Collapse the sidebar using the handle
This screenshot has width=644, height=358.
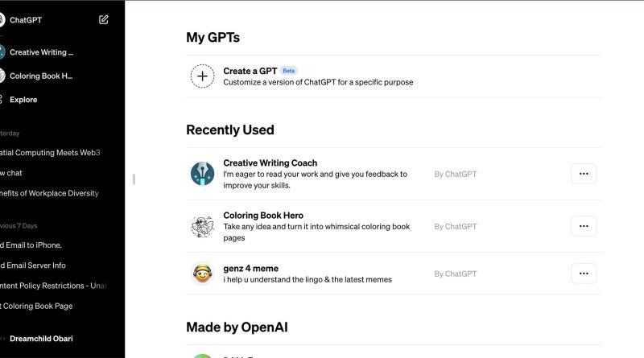134,179
